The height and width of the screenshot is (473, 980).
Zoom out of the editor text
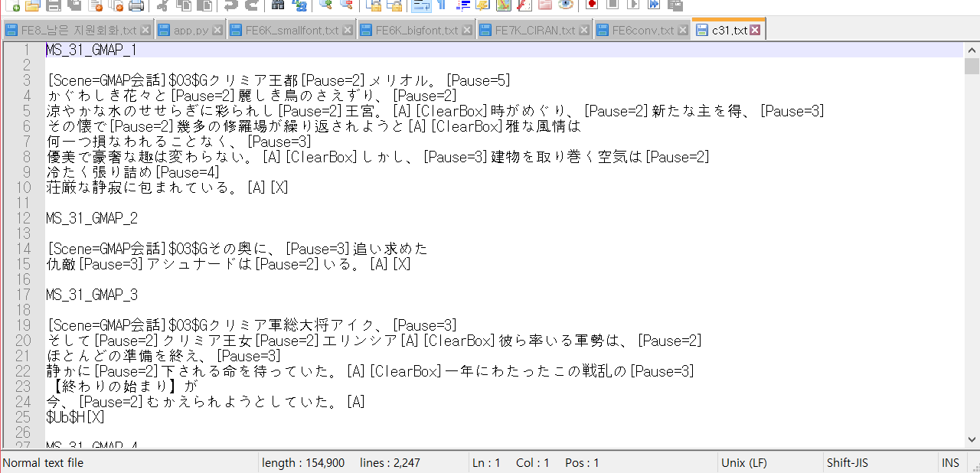coord(346,5)
